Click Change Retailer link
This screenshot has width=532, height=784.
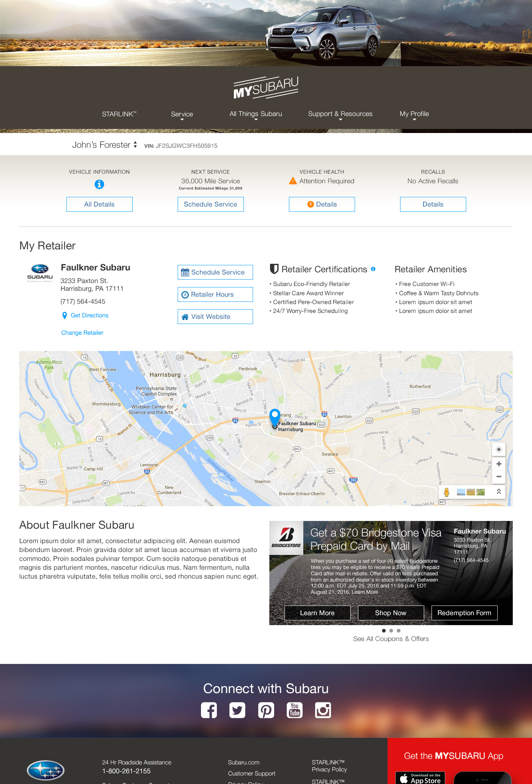click(x=82, y=333)
